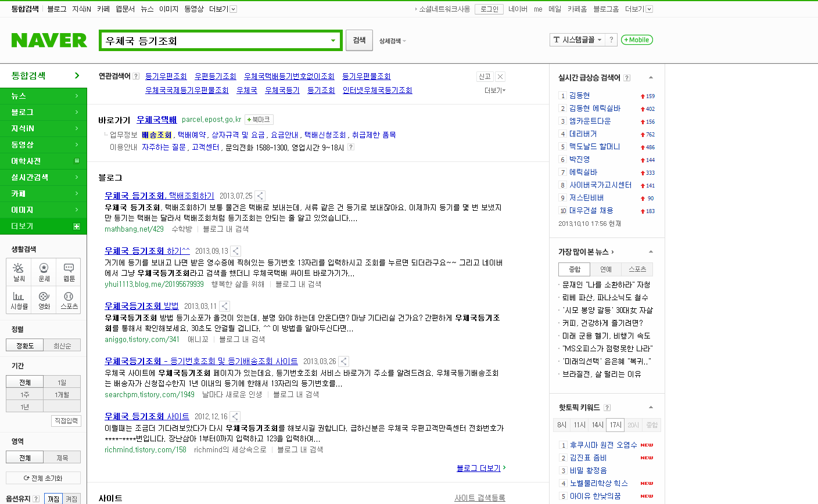The height and width of the screenshot is (504, 818).
Task: Open 더보기 dropdown in top left navigation
Action: point(223,9)
